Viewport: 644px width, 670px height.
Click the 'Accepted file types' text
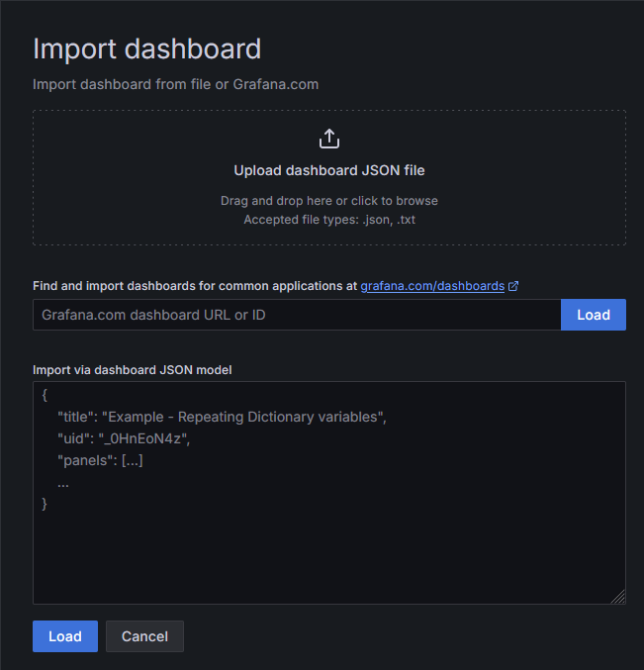[329, 220]
